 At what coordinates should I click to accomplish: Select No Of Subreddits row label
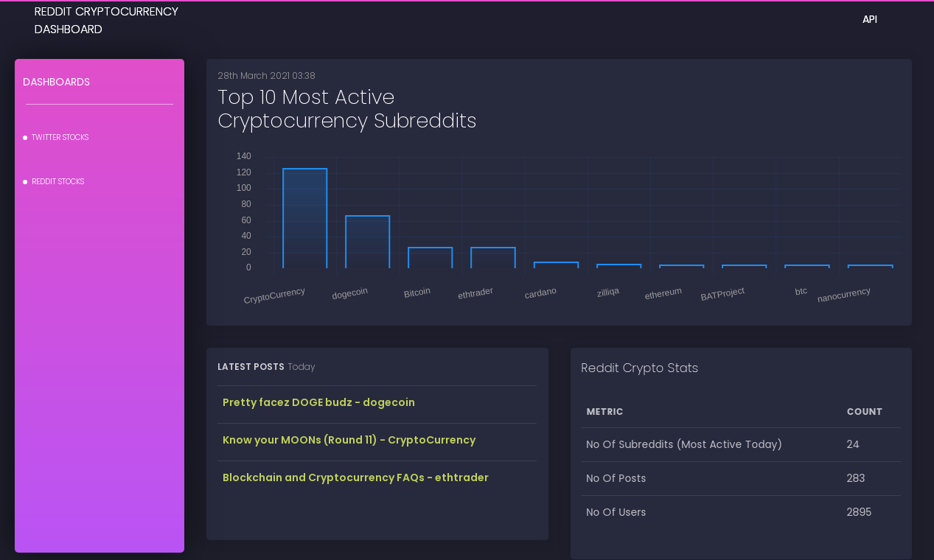(x=684, y=444)
